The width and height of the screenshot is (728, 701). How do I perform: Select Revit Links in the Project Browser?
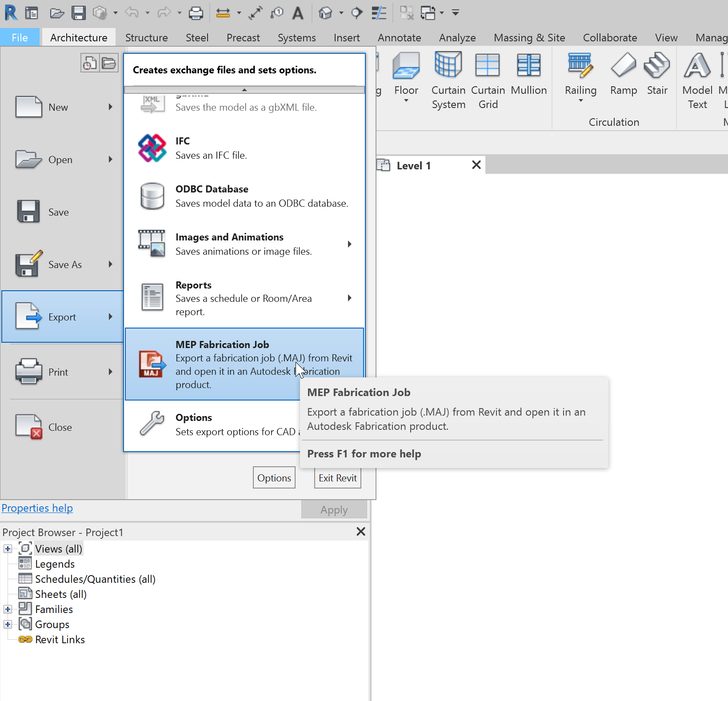60,639
